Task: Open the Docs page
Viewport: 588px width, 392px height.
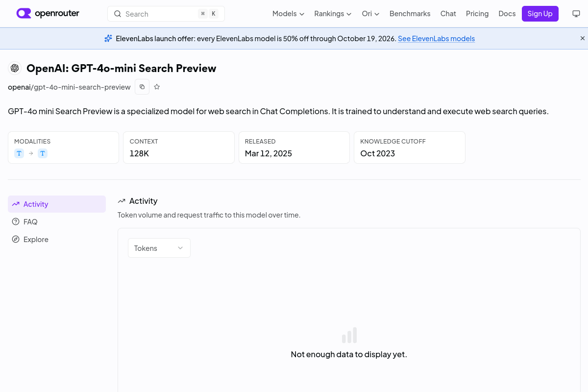Action: click(507, 14)
